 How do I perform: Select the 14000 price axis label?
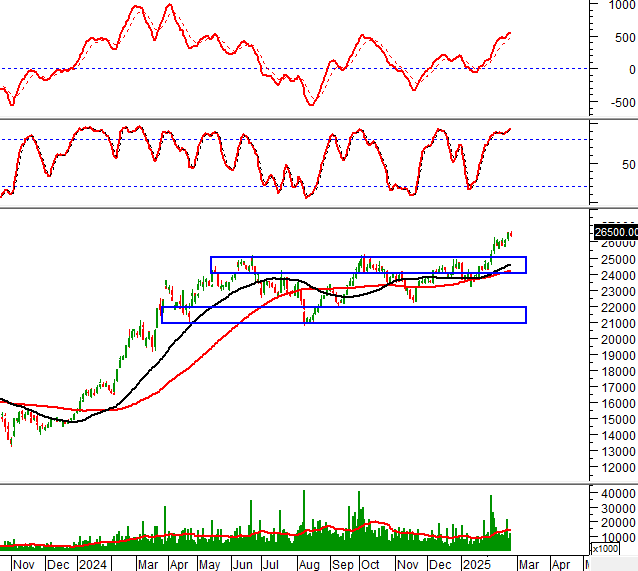coord(618,435)
